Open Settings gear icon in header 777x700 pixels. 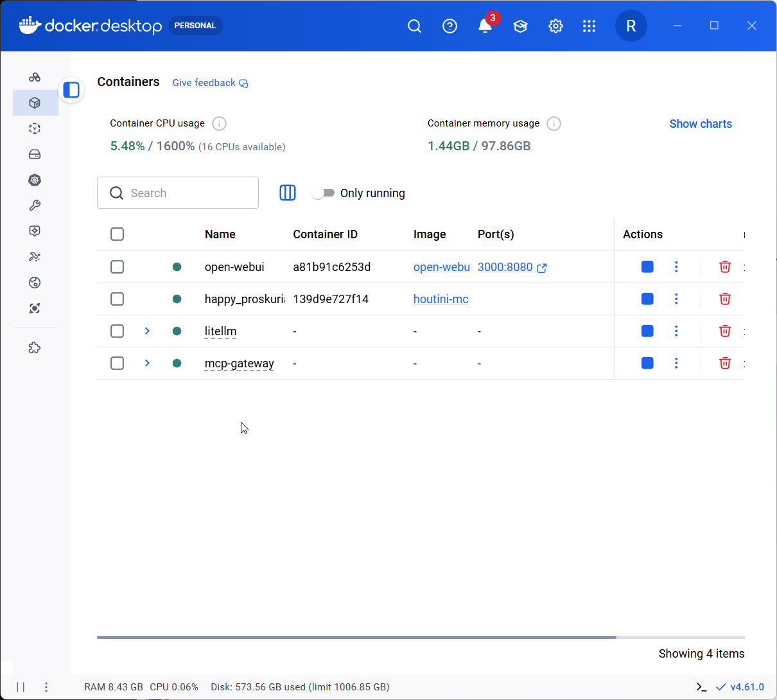[555, 26]
